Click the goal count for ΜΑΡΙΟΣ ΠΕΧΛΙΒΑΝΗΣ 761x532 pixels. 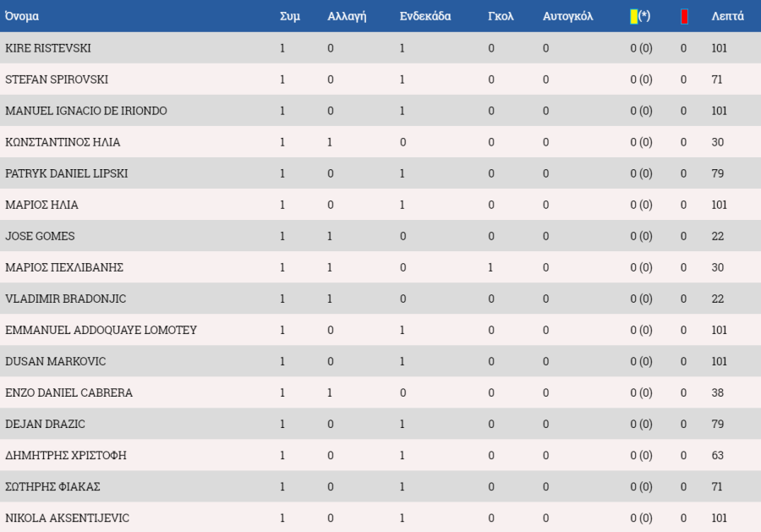(490, 267)
